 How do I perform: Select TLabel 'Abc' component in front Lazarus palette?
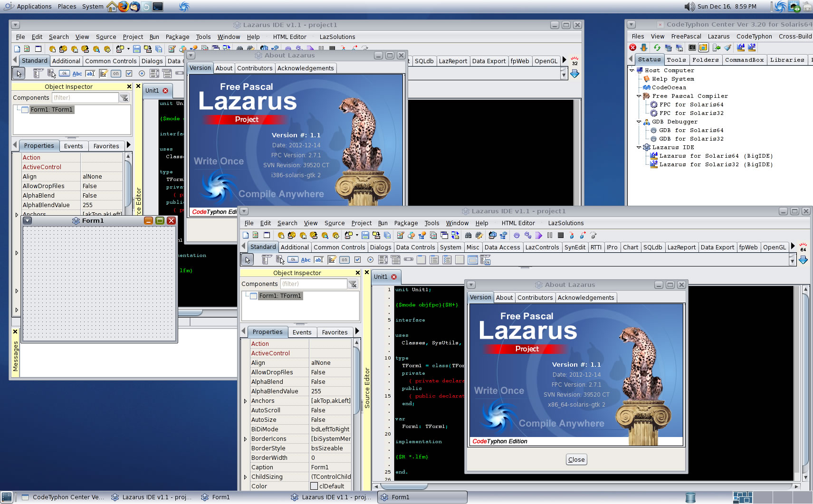[x=306, y=259]
